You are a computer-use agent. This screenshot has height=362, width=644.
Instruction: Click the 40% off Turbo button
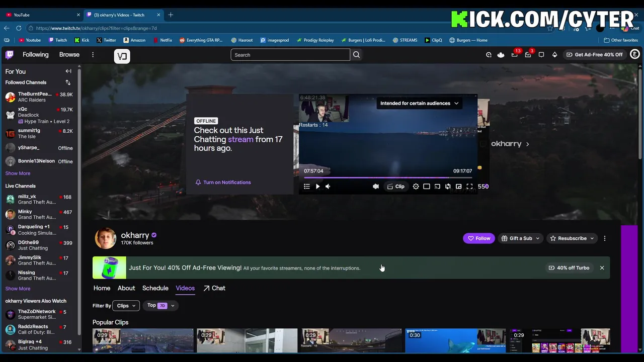pyautogui.click(x=569, y=268)
